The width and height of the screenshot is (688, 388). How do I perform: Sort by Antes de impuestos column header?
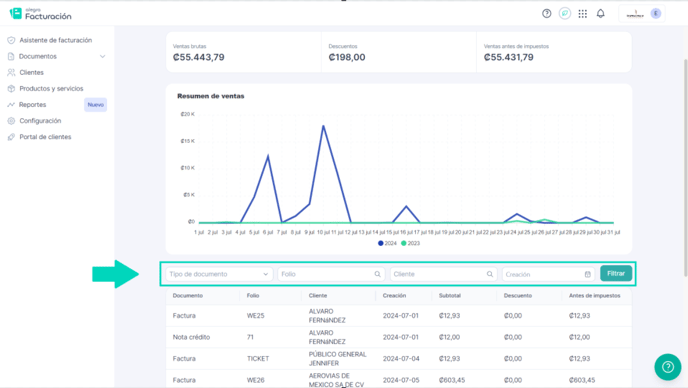pyautogui.click(x=595, y=295)
